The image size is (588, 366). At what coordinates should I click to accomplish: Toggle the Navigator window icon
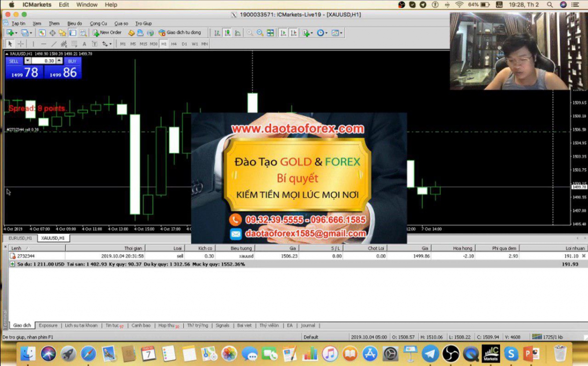click(63, 33)
